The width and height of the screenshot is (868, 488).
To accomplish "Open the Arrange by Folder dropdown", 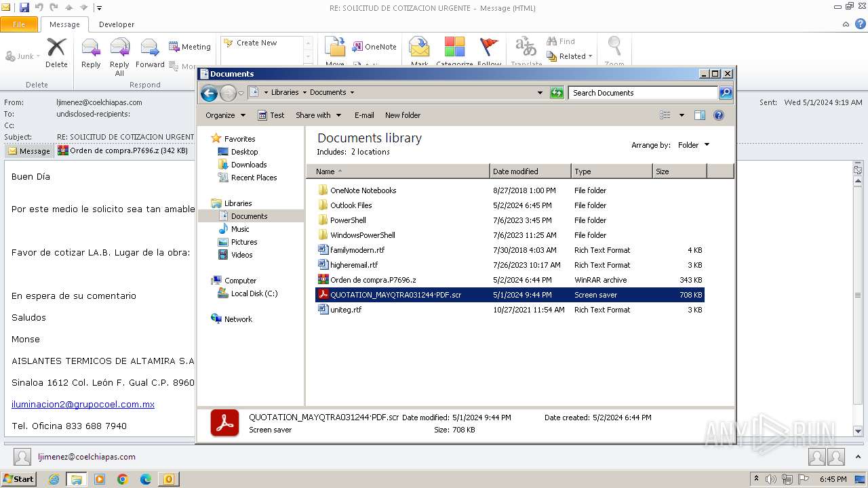I will click(693, 145).
